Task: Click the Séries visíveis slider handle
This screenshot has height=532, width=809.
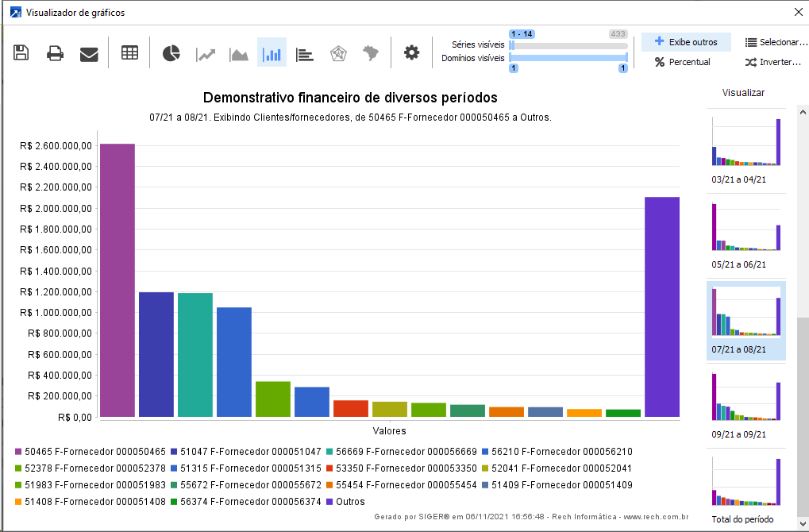Action: [512, 45]
